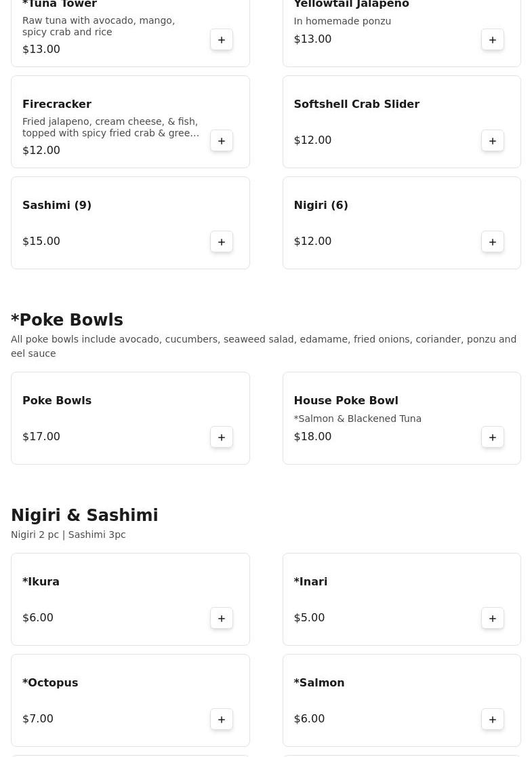Viewport: 532px width, 757px height.
Task: Add Yellowtail Jalapeno to cart
Action: click(493, 40)
